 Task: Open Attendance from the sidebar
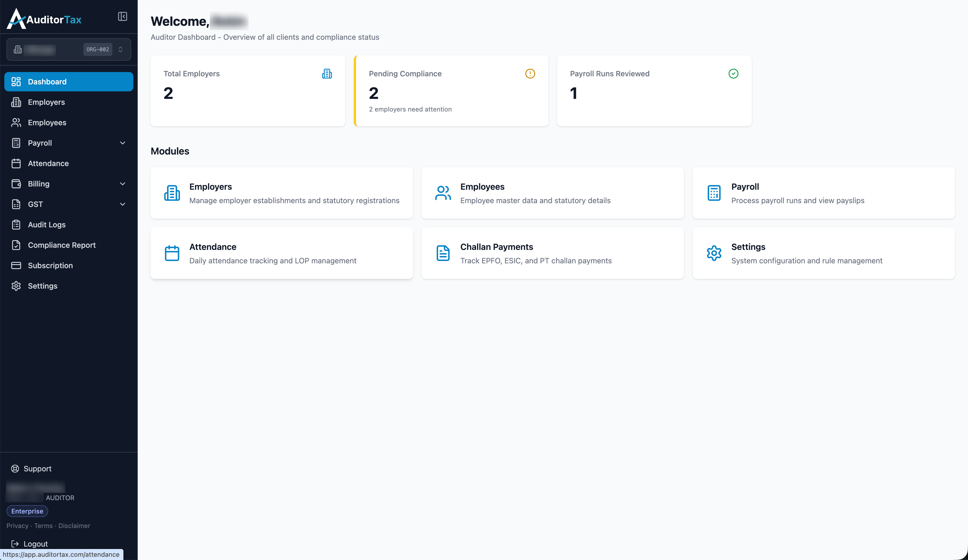[69, 163]
